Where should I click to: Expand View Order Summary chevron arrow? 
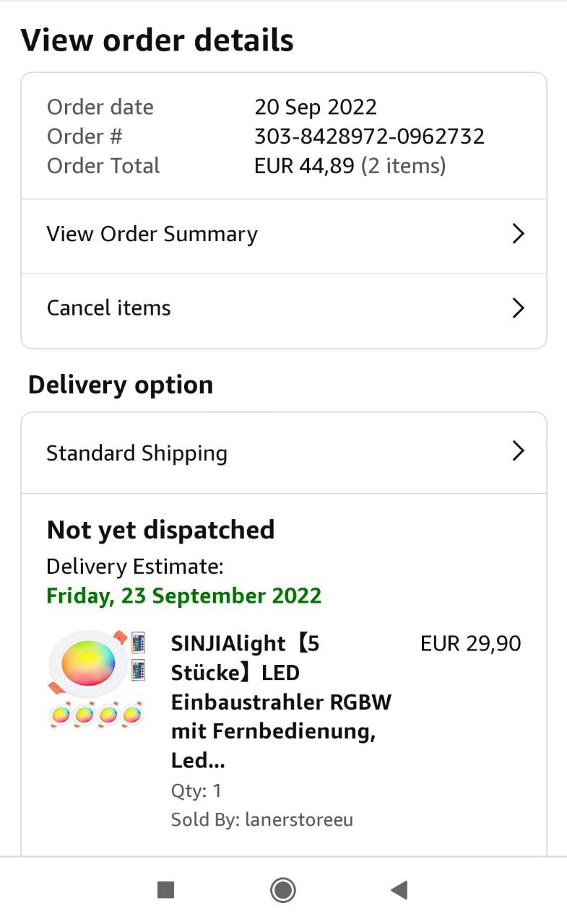click(518, 234)
